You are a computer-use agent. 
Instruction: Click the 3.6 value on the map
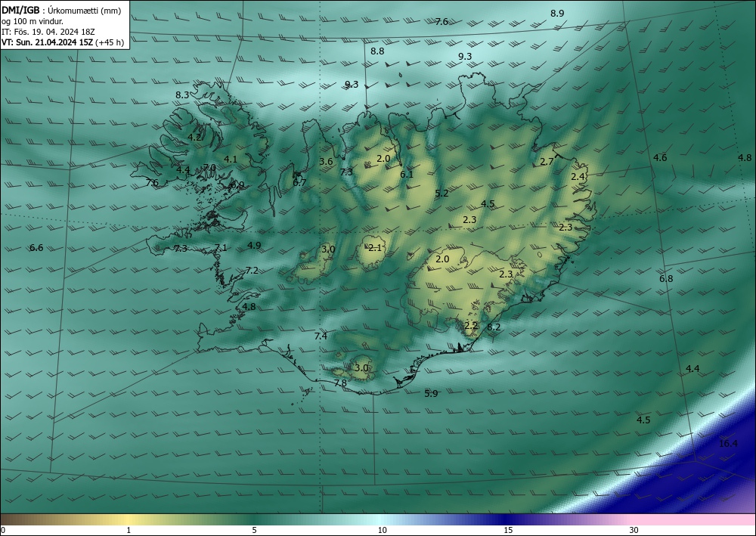pyautogui.click(x=327, y=162)
